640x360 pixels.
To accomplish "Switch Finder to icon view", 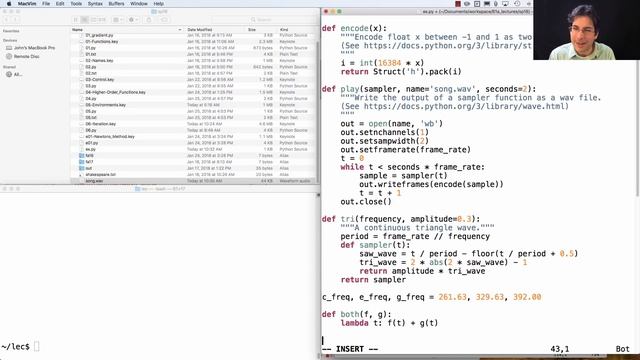I will coord(76,20).
